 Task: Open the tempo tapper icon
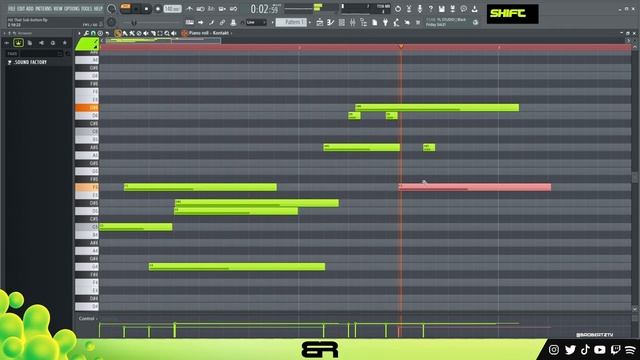point(396,22)
